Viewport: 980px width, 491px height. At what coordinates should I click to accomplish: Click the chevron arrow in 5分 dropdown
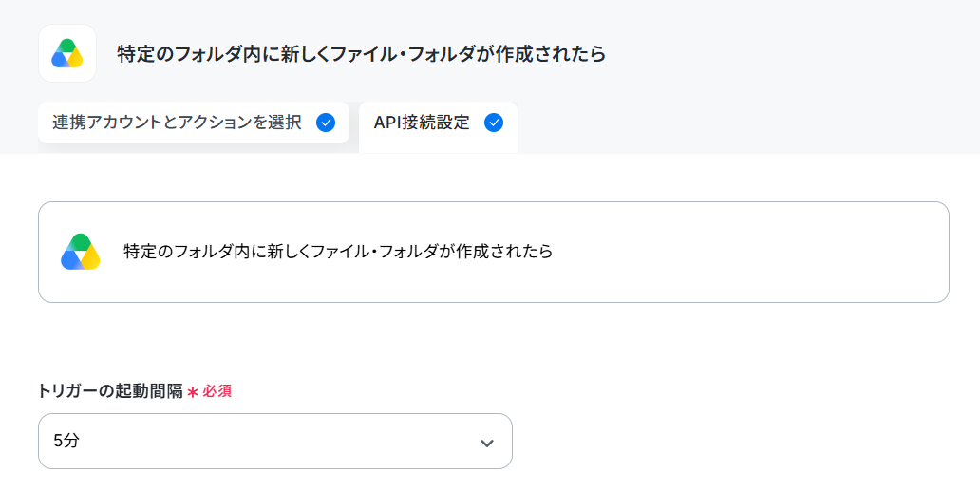pos(487,443)
